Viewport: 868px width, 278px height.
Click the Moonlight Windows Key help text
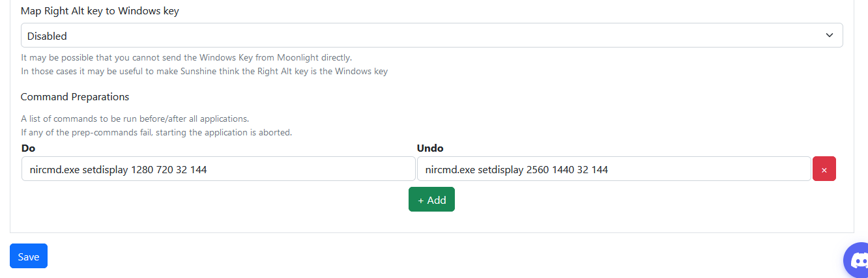pos(186,57)
